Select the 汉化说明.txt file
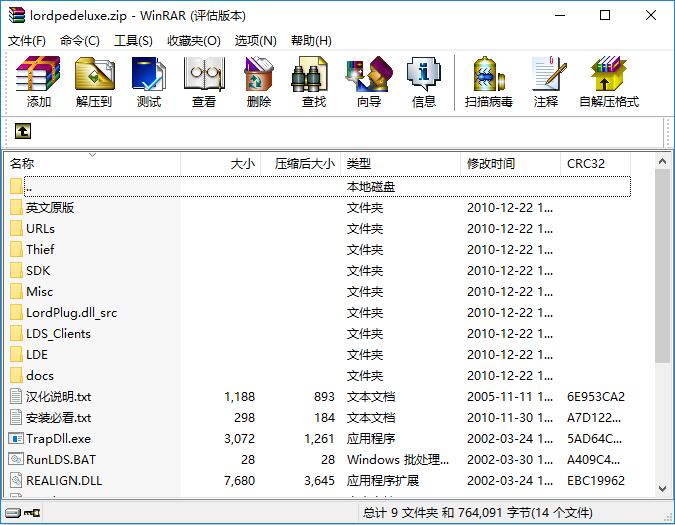Image resolution: width=675 pixels, height=525 pixels. point(58,396)
